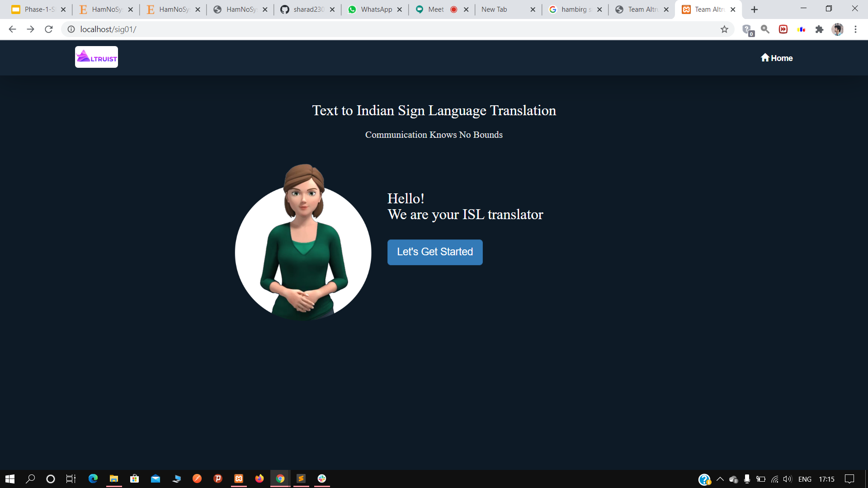
Task: Click the Altruist logo in navbar
Action: point(96,57)
